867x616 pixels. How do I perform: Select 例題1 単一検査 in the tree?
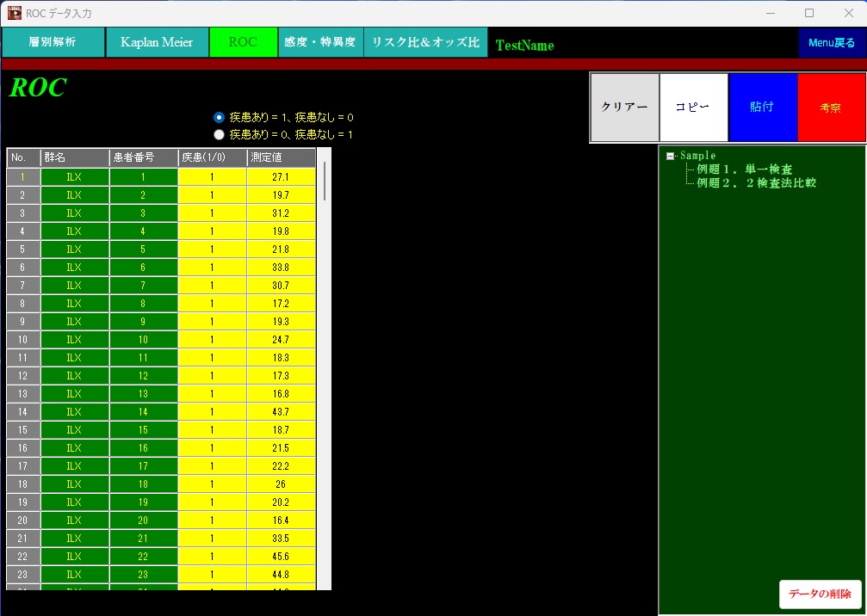coord(742,169)
